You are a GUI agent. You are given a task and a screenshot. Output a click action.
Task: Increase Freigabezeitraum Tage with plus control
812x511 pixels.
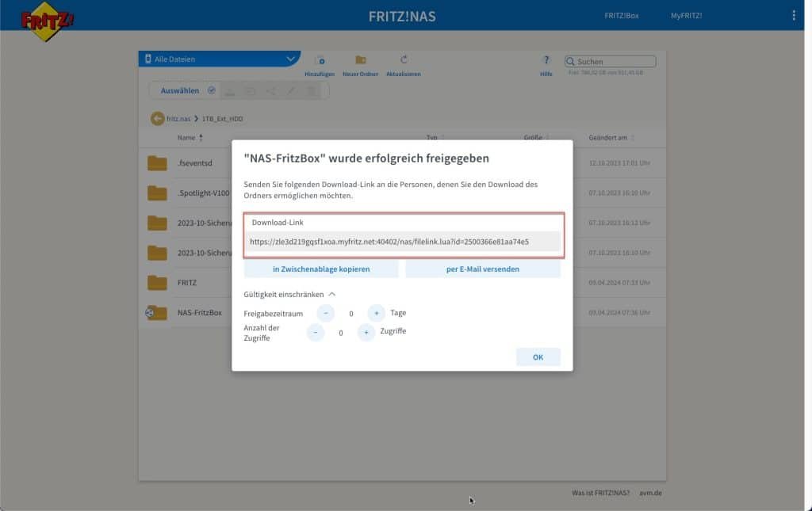coord(374,313)
